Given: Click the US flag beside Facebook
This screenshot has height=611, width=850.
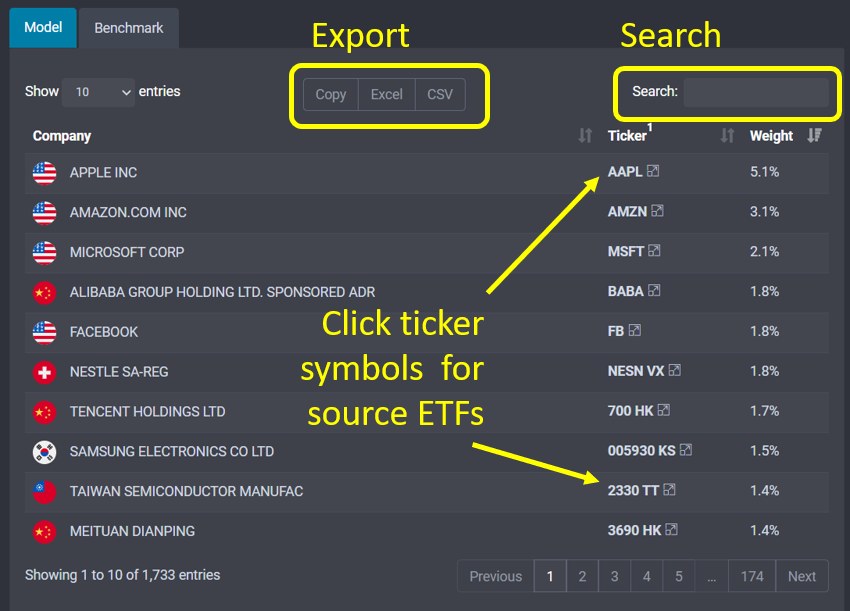Looking at the screenshot, I should (x=44, y=332).
